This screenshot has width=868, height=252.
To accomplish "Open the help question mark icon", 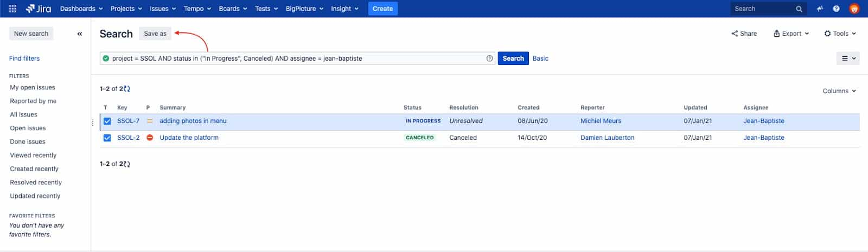I will pyautogui.click(x=837, y=9).
